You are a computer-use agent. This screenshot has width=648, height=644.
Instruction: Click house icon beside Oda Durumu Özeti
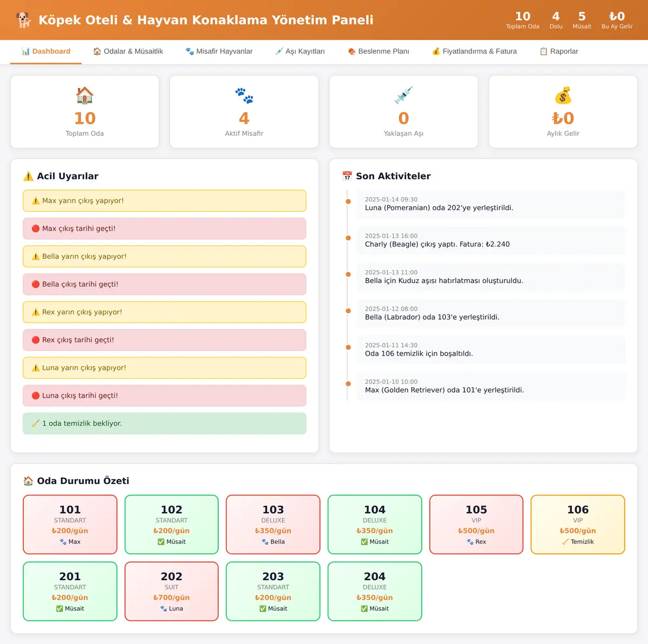[x=28, y=481]
